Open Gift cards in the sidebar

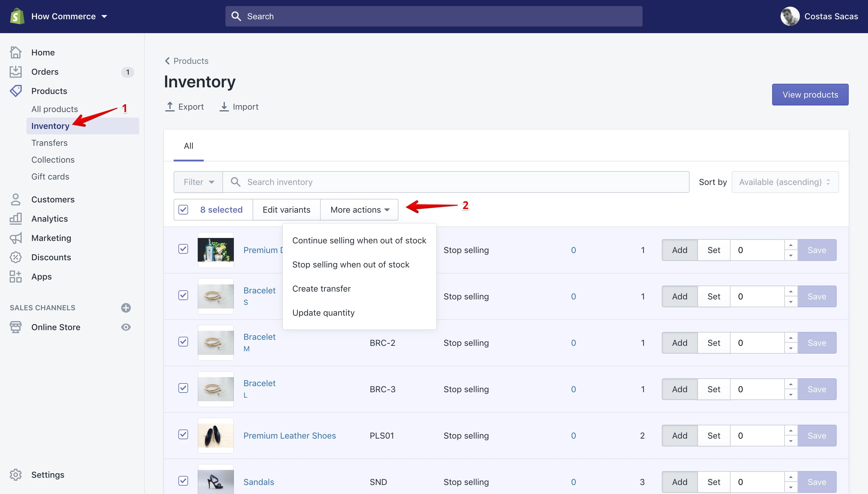(x=50, y=177)
